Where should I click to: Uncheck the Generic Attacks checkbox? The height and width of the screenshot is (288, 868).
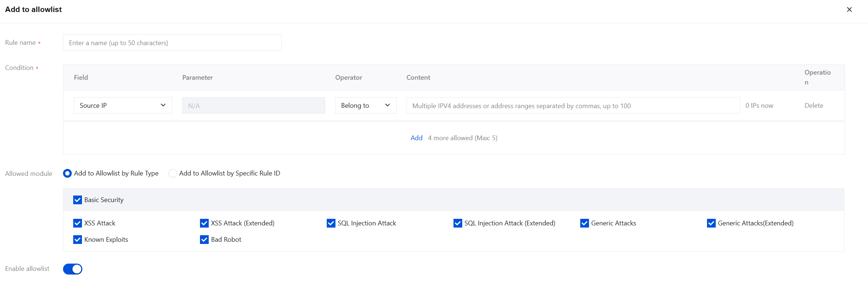(585, 223)
